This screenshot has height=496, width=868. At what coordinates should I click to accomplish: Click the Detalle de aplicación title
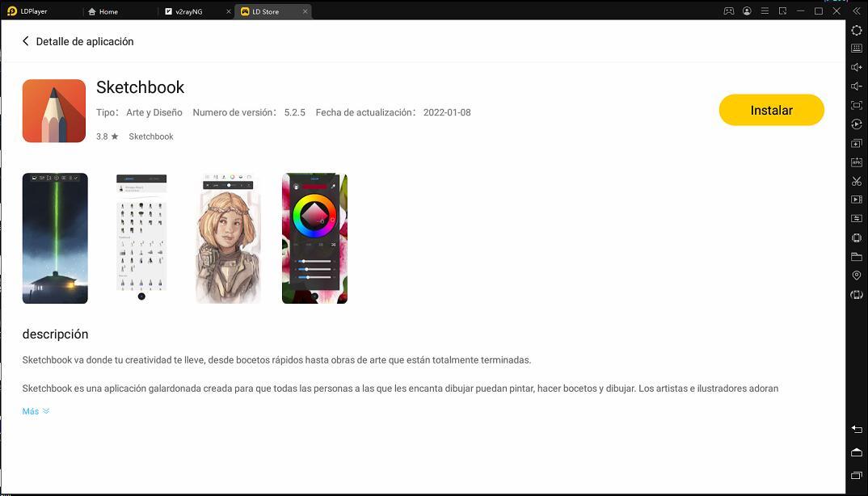click(x=85, y=41)
